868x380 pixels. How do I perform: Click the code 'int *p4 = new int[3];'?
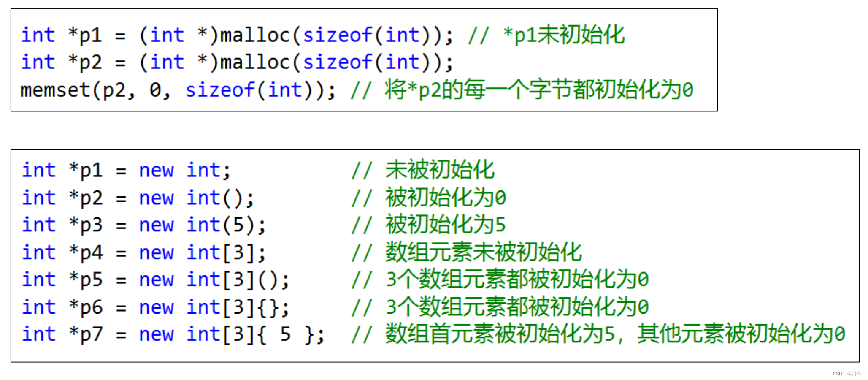click(x=144, y=252)
